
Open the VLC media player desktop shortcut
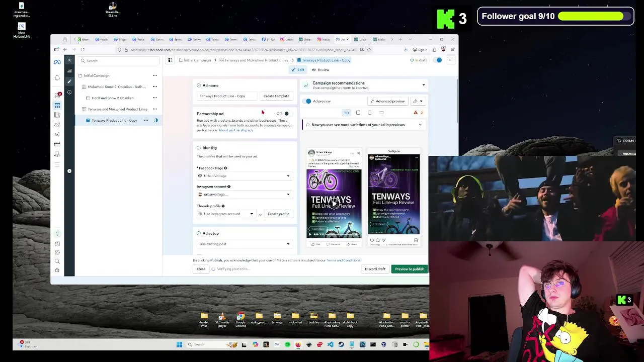click(x=222, y=318)
